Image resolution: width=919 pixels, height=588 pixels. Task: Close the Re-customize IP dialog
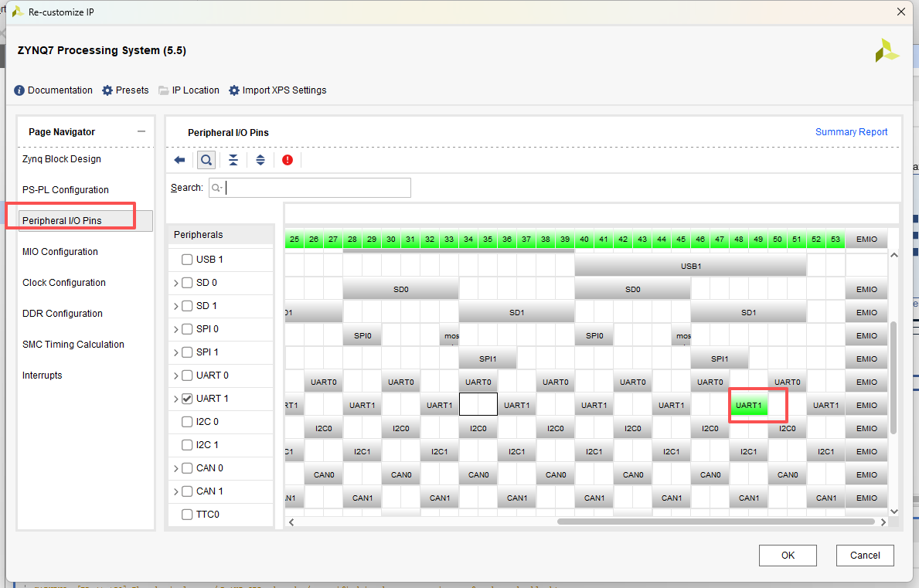coord(900,12)
